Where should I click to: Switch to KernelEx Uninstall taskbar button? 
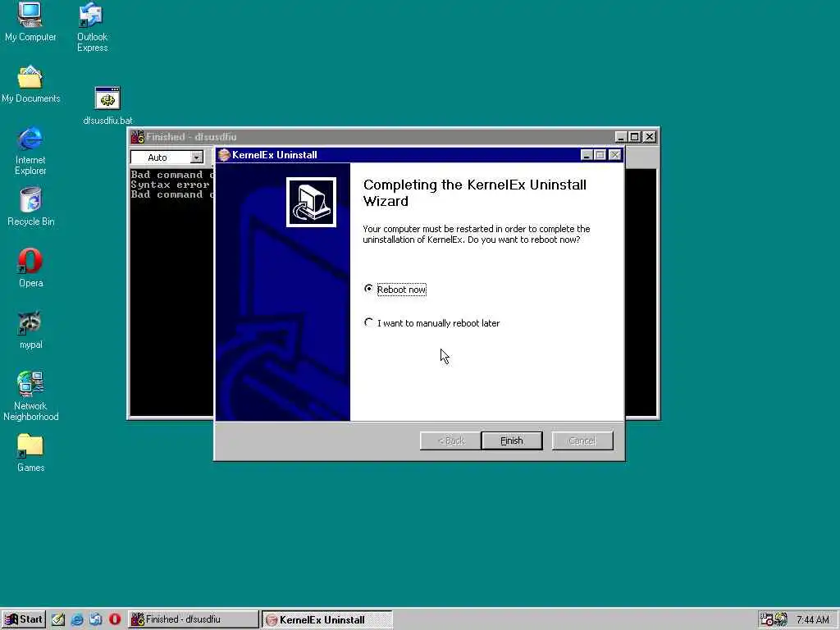click(327, 620)
